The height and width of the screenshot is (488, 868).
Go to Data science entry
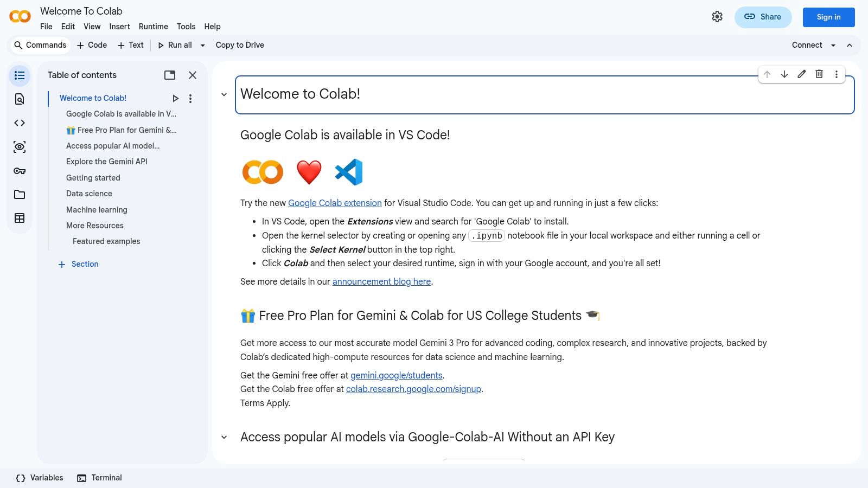click(89, 194)
